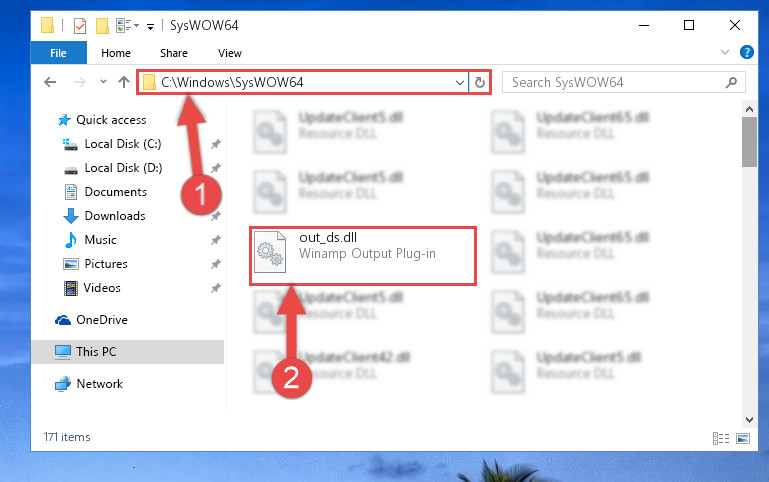Image resolution: width=769 pixels, height=482 pixels.
Task: Expand the address bar history dropdown
Action: pyautogui.click(x=460, y=82)
